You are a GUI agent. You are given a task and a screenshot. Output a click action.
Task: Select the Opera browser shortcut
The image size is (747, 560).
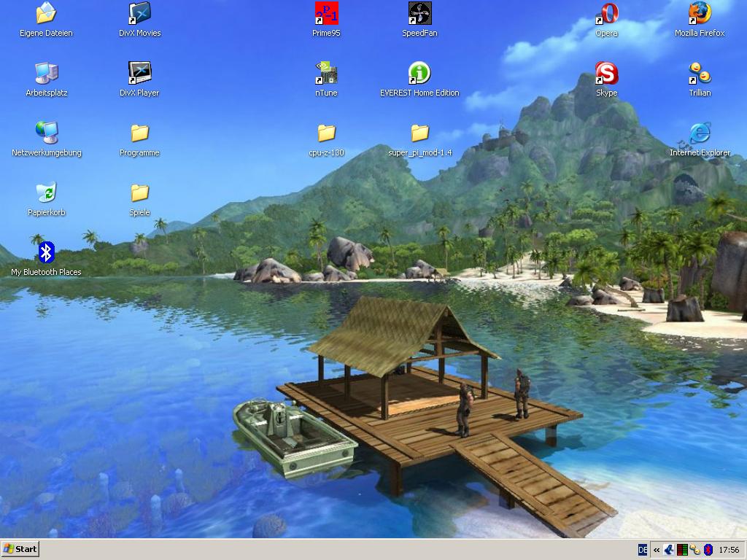[606, 13]
